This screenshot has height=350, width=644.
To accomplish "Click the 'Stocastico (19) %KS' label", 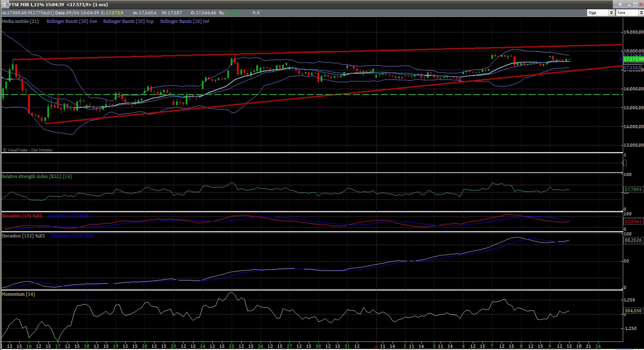I will tap(22, 216).
